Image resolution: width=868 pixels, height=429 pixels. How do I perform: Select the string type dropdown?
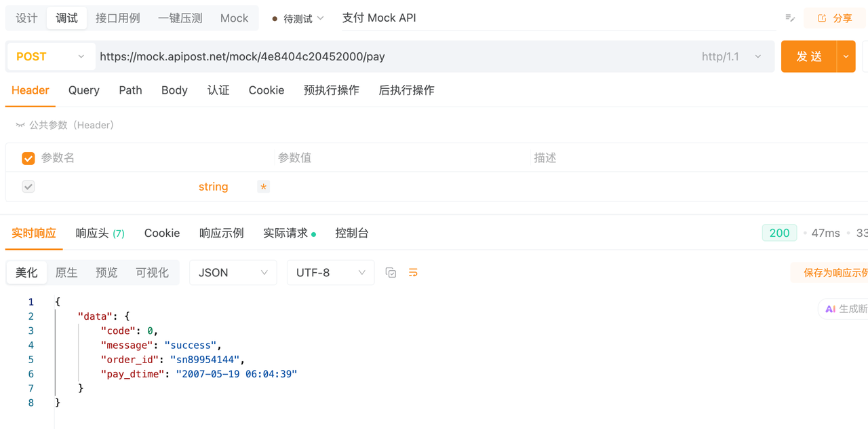point(213,187)
